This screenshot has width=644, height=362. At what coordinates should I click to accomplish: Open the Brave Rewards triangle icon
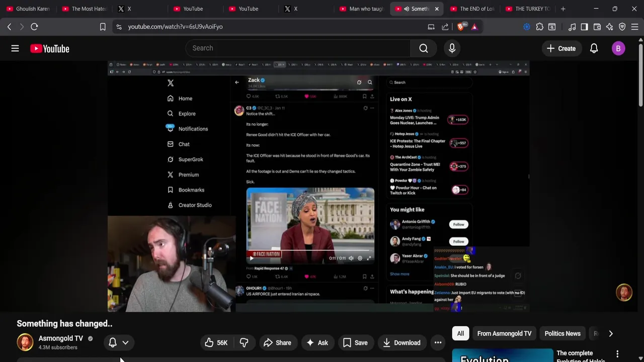pos(474,27)
